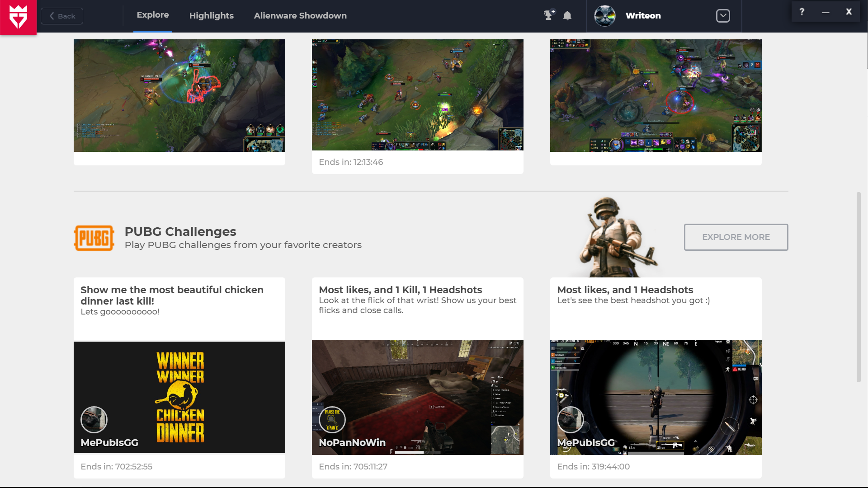Open the League thumbnail ending in 12:13:46
This screenshot has height=488, width=868.
coord(418,95)
